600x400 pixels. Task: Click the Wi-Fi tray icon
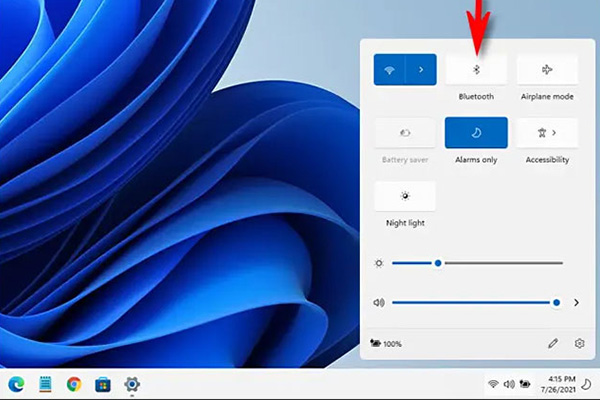[493, 384]
